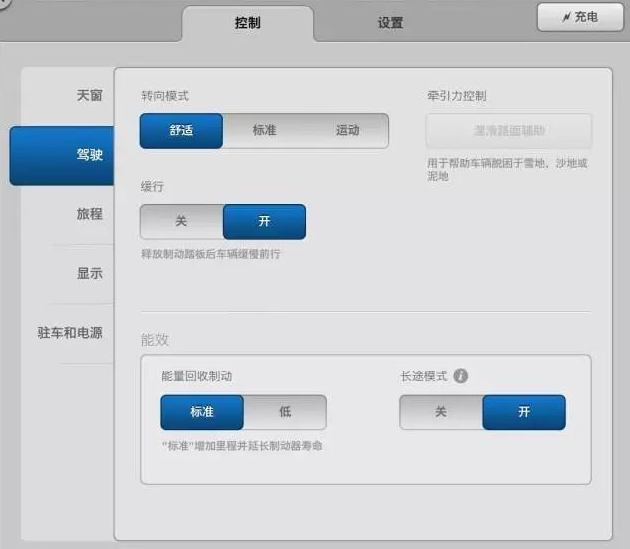This screenshot has width=630, height=549.
Task: Switch to the 设置 tab
Action: coord(390,23)
